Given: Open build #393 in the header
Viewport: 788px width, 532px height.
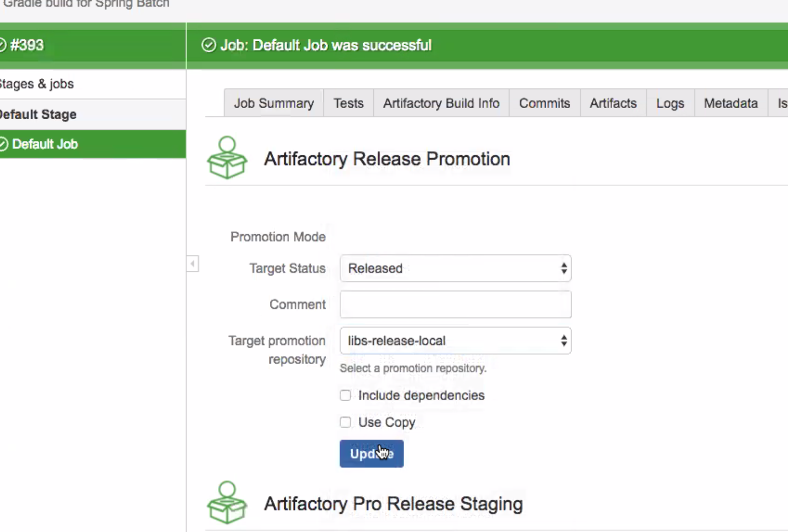Looking at the screenshot, I should (x=27, y=45).
